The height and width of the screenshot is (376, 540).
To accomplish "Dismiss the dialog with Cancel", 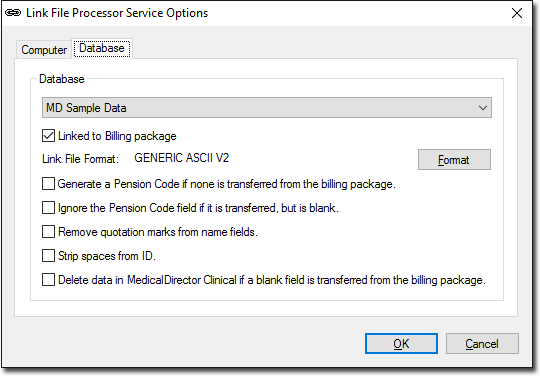I will [482, 344].
